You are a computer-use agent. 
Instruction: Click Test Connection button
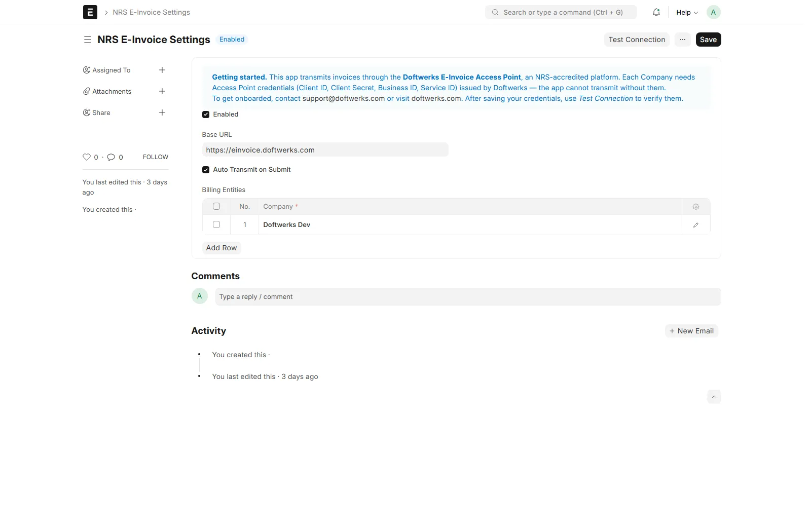coord(637,40)
